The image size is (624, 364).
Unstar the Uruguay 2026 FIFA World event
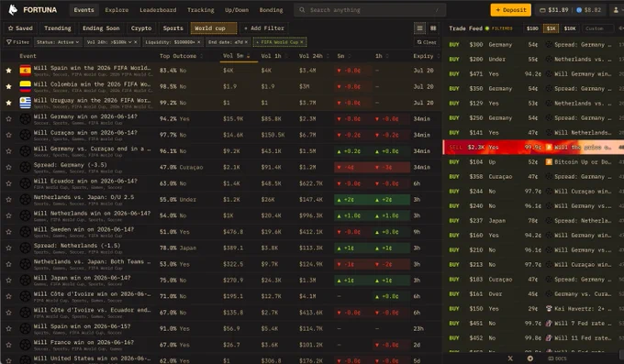9,103
